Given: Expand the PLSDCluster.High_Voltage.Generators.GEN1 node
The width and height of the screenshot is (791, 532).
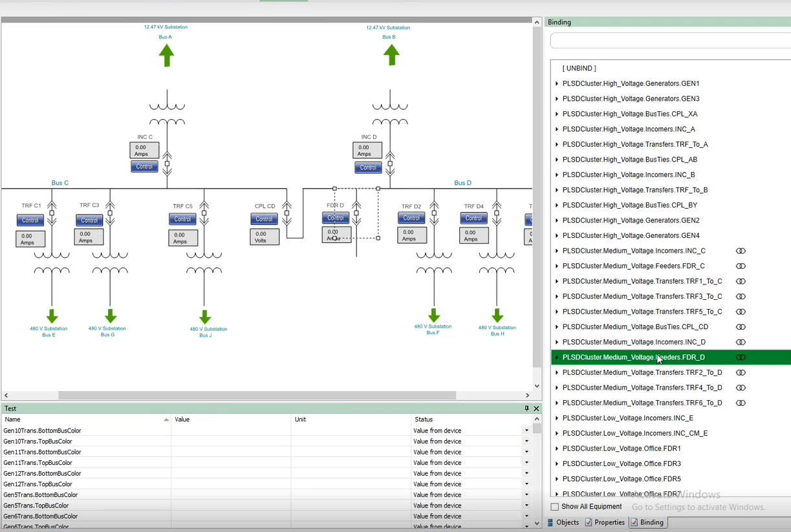Looking at the screenshot, I should point(557,83).
